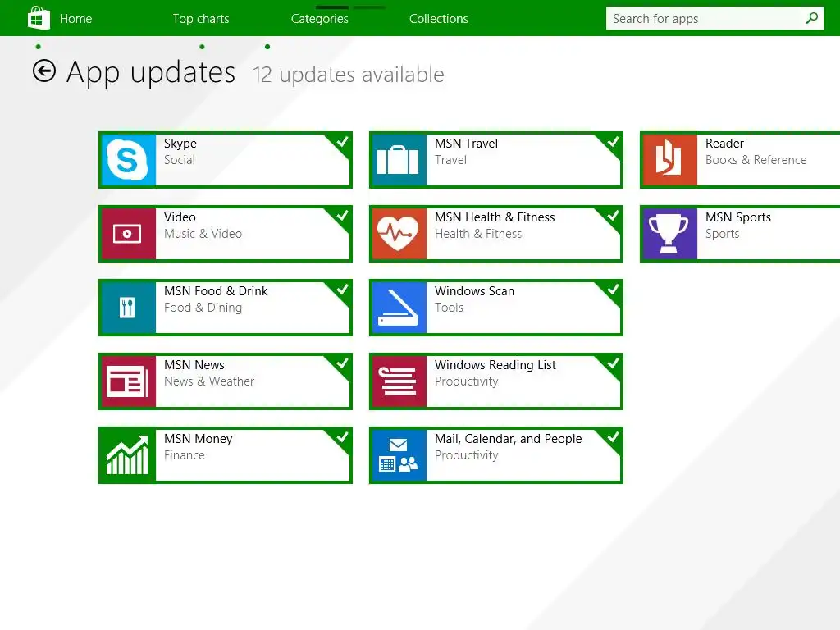Image resolution: width=840 pixels, height=630 pixels.
Task: Click the MSN Food & Drink icon
Action: click(127, 308)
